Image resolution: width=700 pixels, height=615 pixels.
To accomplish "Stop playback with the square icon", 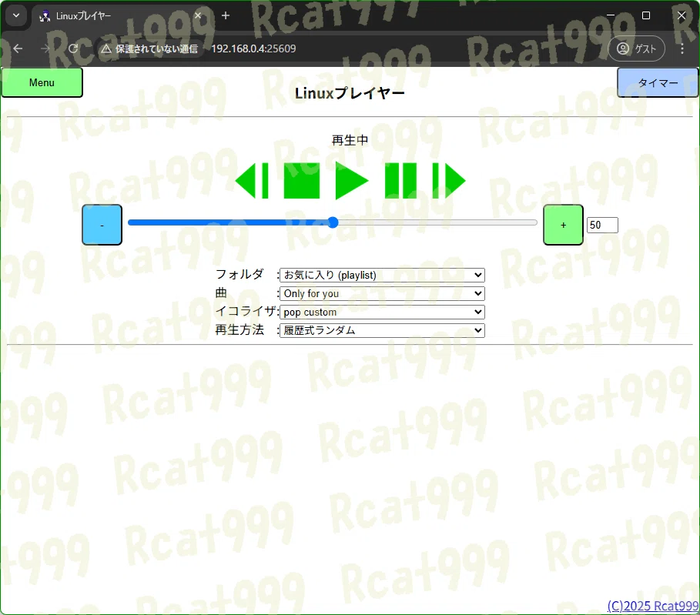I will pos(302,181).
